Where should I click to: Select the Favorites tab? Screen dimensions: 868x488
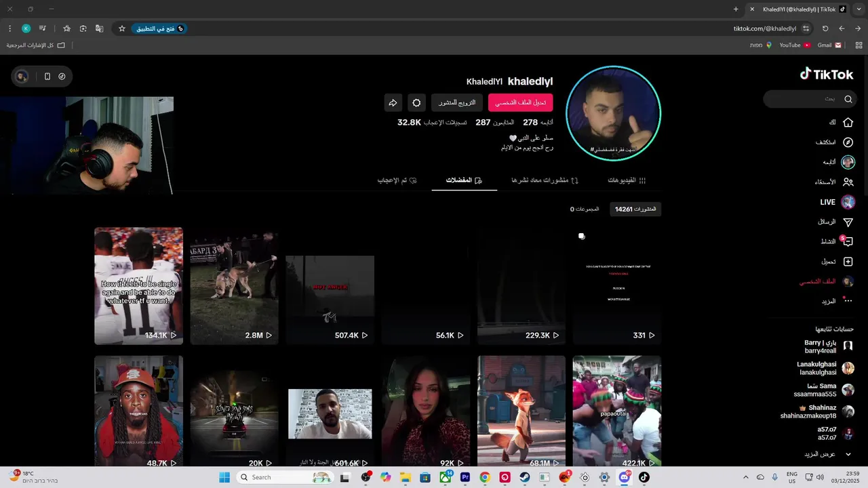click(464, 180)
